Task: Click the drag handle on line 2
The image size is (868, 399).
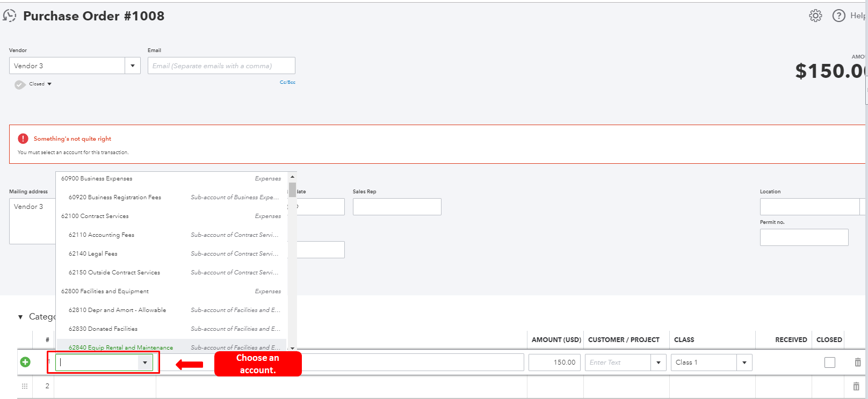Action: point(25,386)
